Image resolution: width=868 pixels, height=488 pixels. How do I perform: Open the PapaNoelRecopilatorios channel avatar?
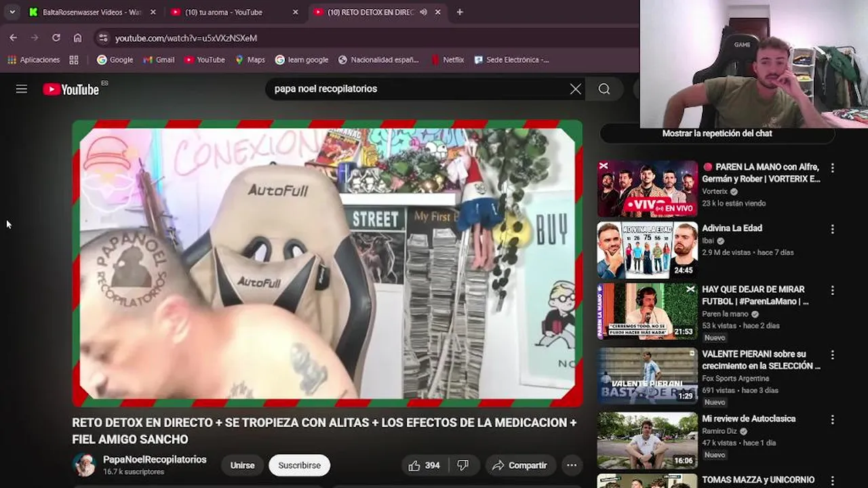[x=84, y=465]
